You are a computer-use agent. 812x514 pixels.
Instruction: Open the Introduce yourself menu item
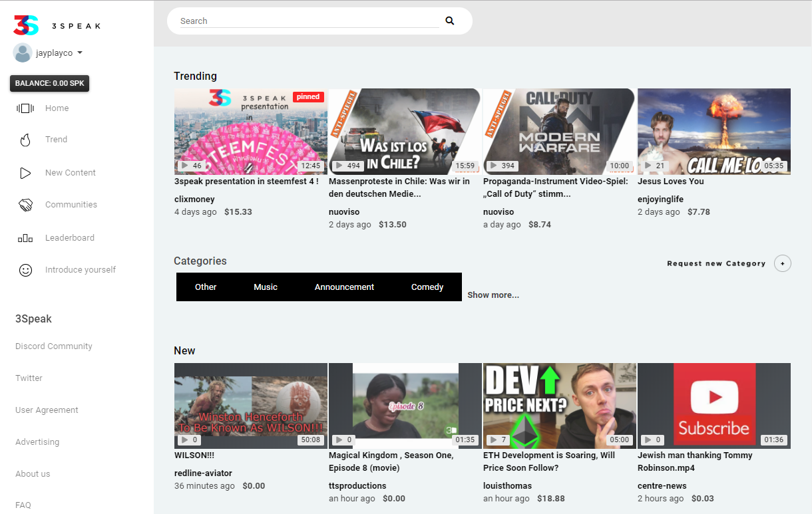(81, 270)
